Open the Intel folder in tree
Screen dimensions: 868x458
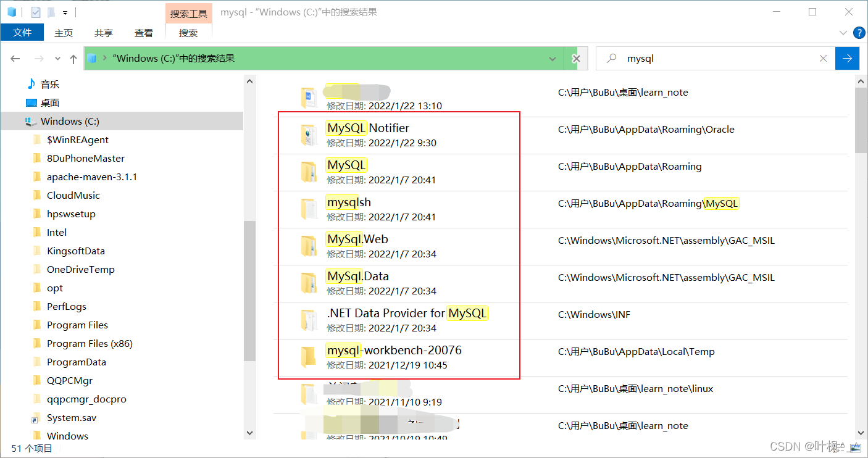57,232
